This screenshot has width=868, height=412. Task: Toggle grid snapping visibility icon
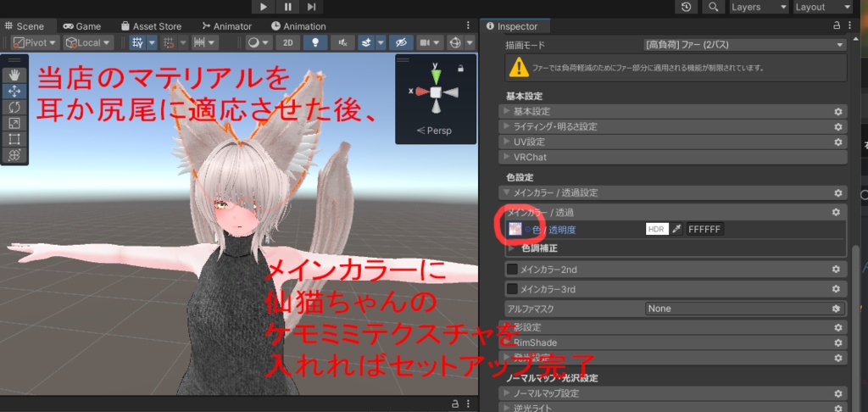[x=137, y=42]
